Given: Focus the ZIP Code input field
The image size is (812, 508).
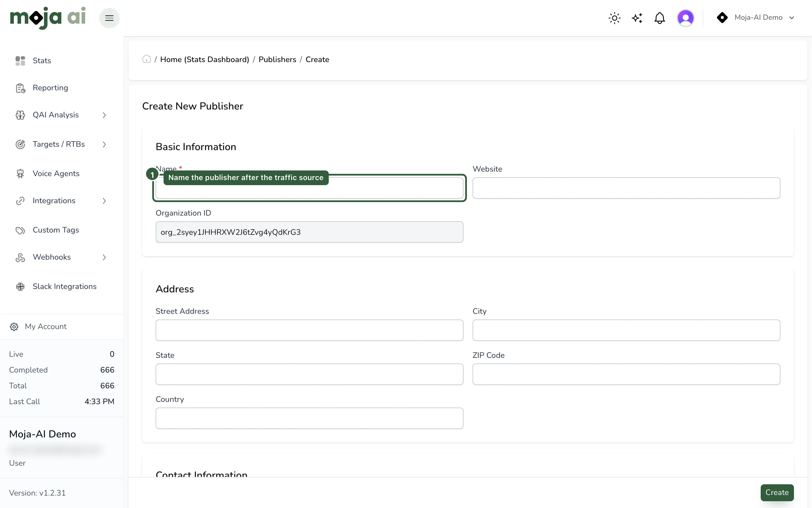Looking at the screenshot, I should 626,374.
